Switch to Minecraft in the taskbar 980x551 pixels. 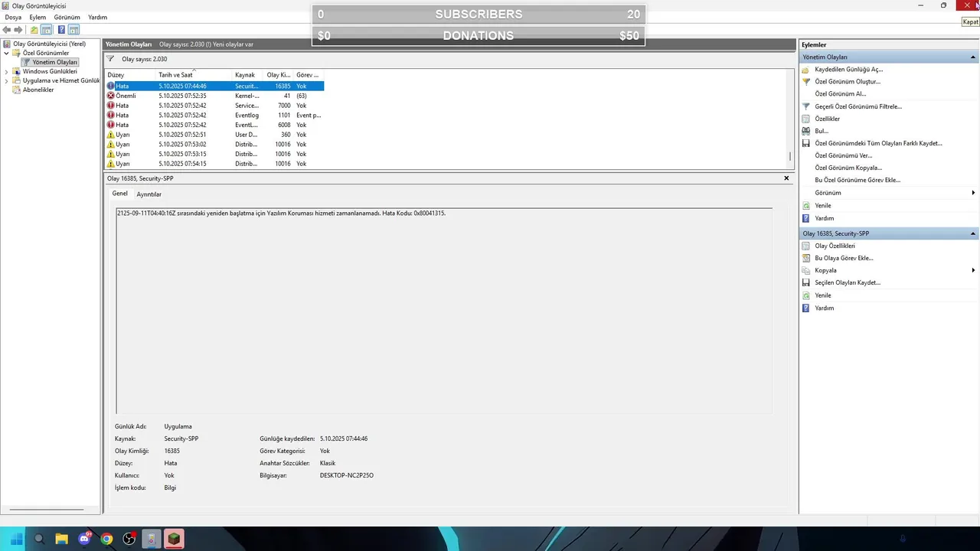[175, 539]
